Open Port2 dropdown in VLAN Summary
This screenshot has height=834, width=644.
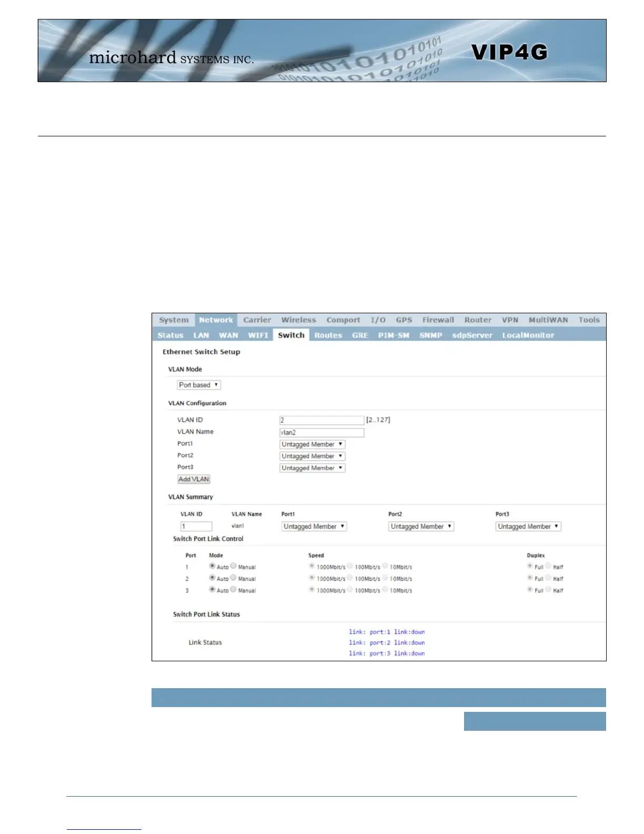tap(421, 527)
